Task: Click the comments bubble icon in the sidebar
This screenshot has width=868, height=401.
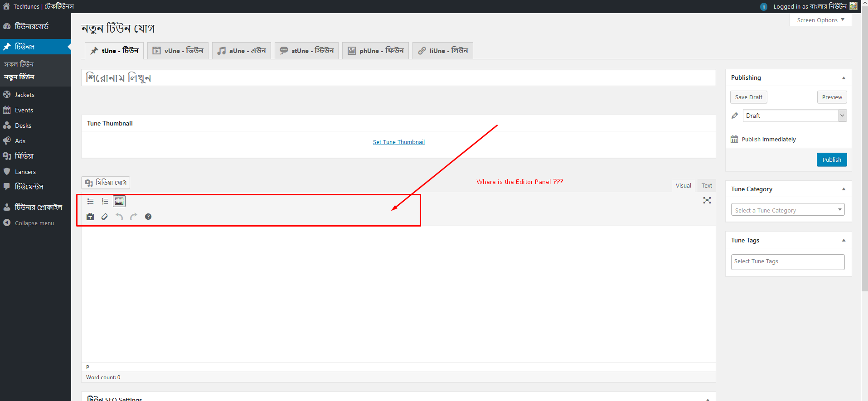Action: click(x=7, y=187)
